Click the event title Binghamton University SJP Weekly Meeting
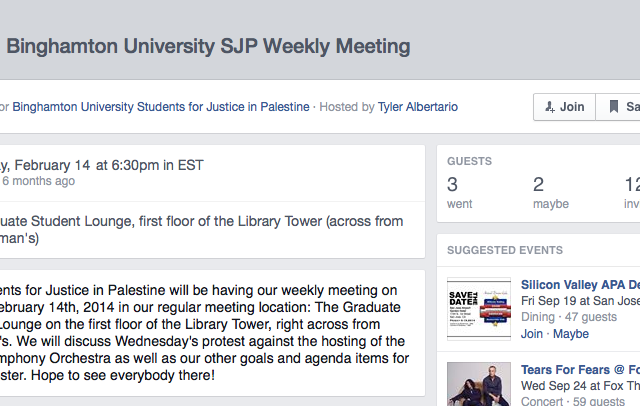Viewport: 640px width, 406px height. click(x=208, y=47)
